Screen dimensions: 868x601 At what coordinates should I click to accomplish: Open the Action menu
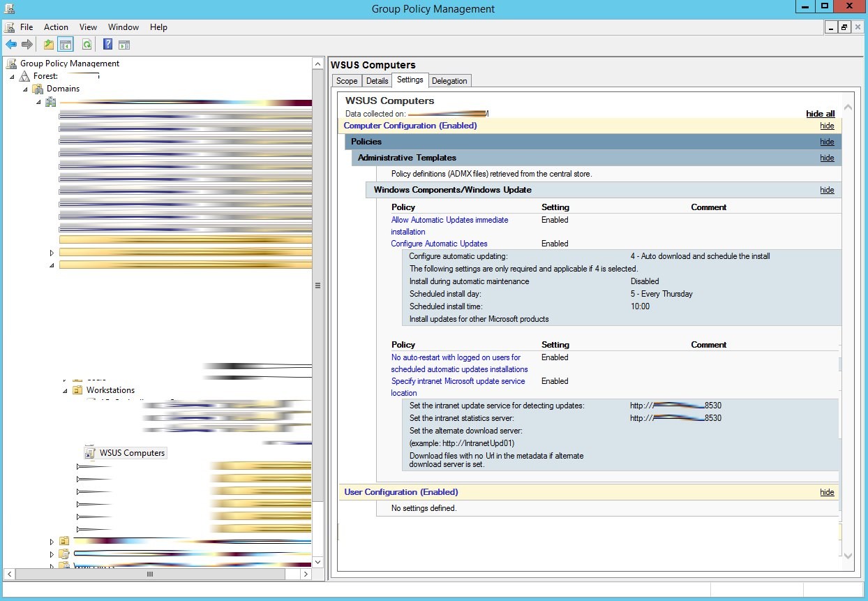pyautogui.click(x=56, y=27)
